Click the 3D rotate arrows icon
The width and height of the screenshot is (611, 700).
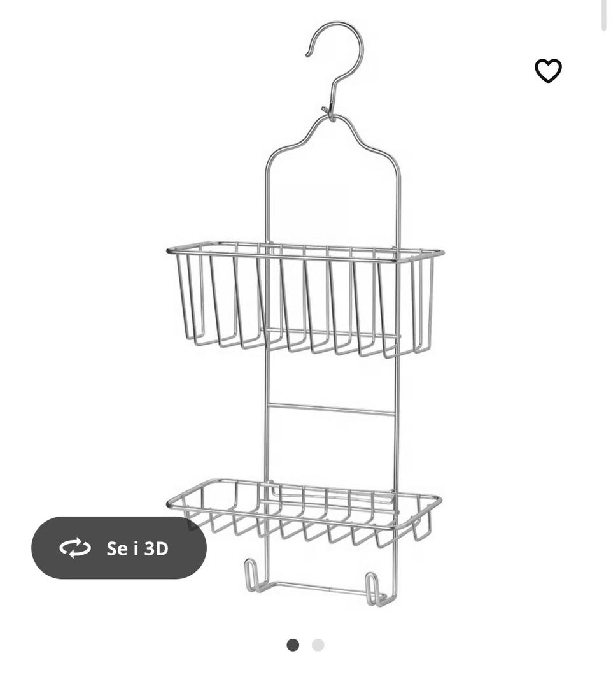75,548
